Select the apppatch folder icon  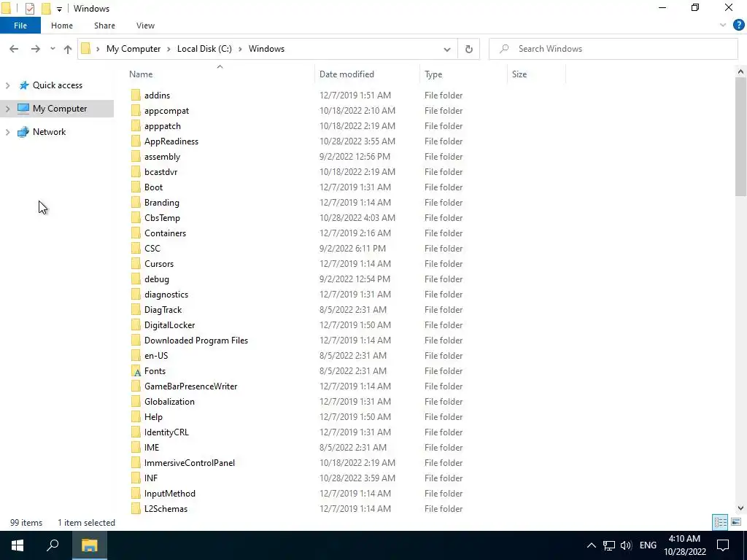pos(136,125)
